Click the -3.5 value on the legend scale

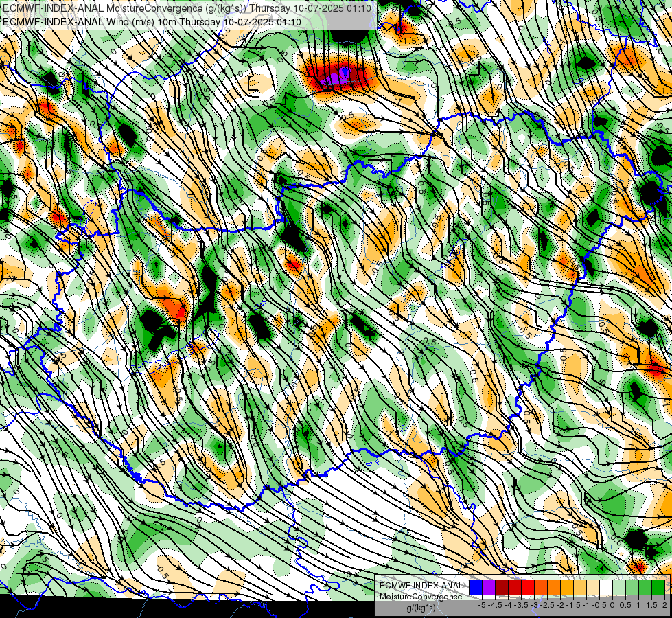(521, 605)
